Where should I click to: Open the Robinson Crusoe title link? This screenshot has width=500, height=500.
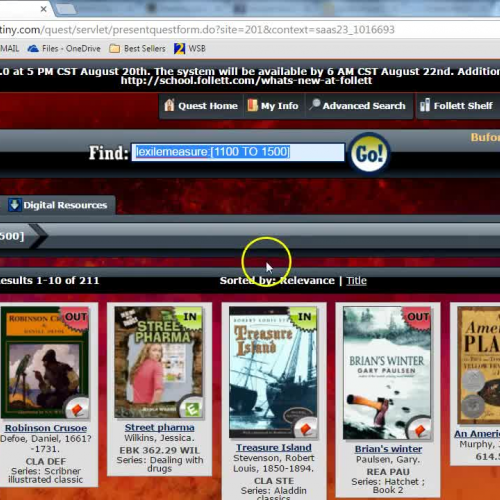[x=46, y=428]
